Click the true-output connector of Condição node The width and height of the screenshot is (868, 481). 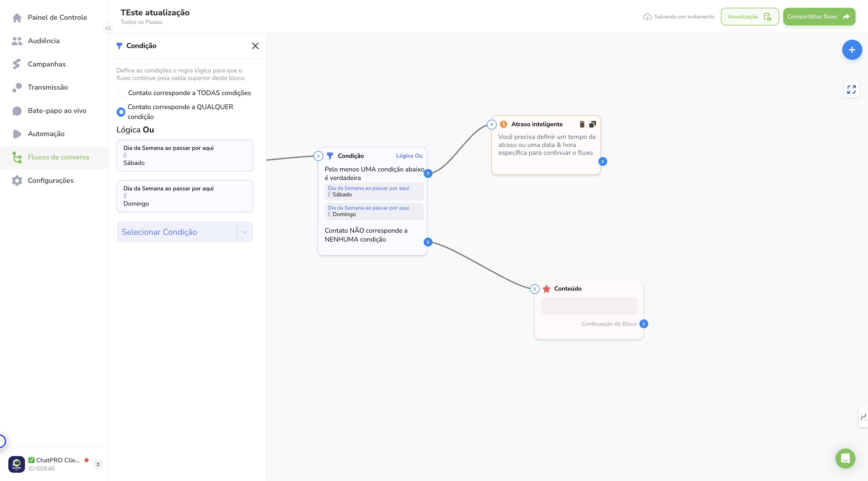click(428, 173)
